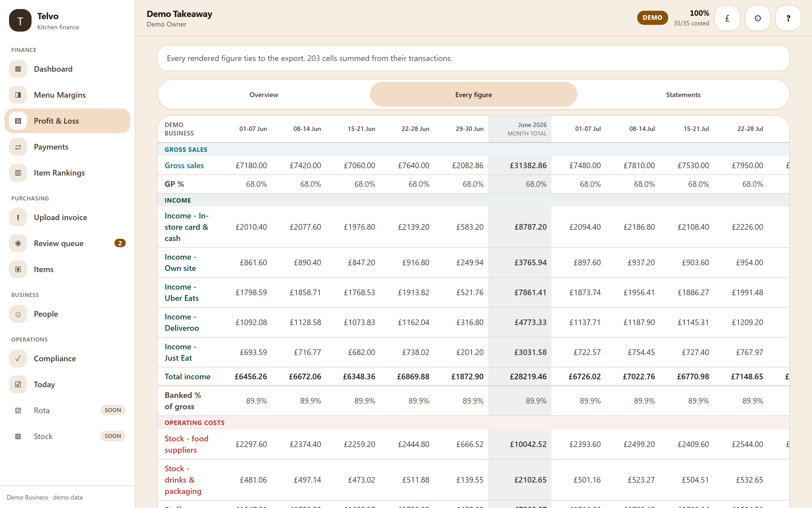This screenshot has width=812, height=508.
Task: Click the 'Demo Takeaway' business title
Action: coord(180,14)
